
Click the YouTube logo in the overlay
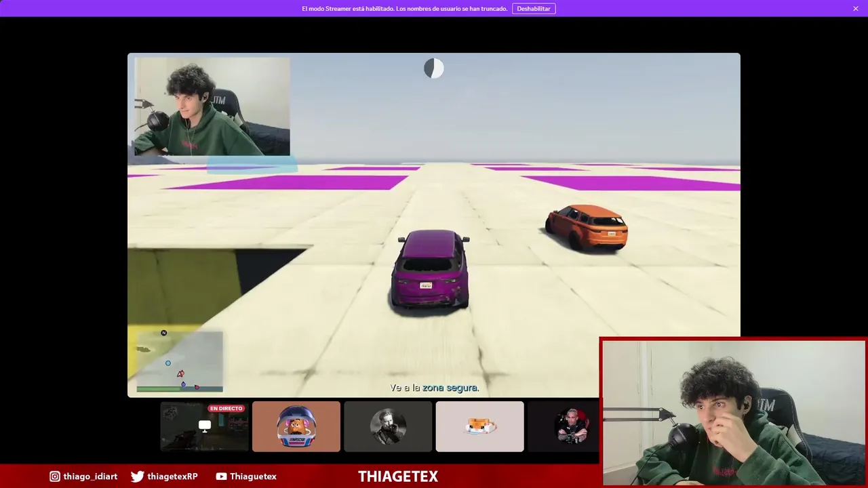pyautogui.click(x=221, y=476)
